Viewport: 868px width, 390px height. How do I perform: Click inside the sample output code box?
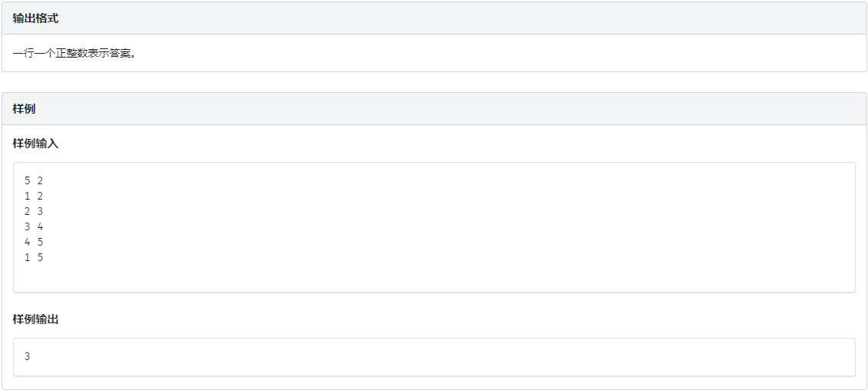[x=434, y=357]
